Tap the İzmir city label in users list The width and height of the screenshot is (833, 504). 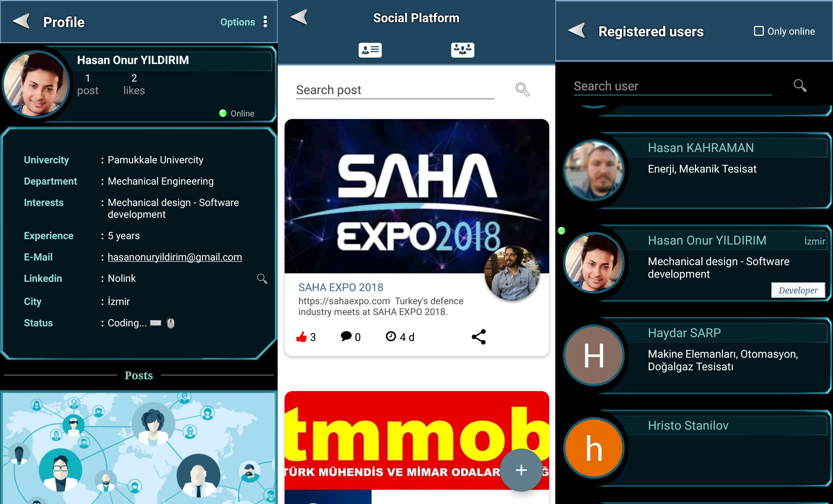[814, 241]
